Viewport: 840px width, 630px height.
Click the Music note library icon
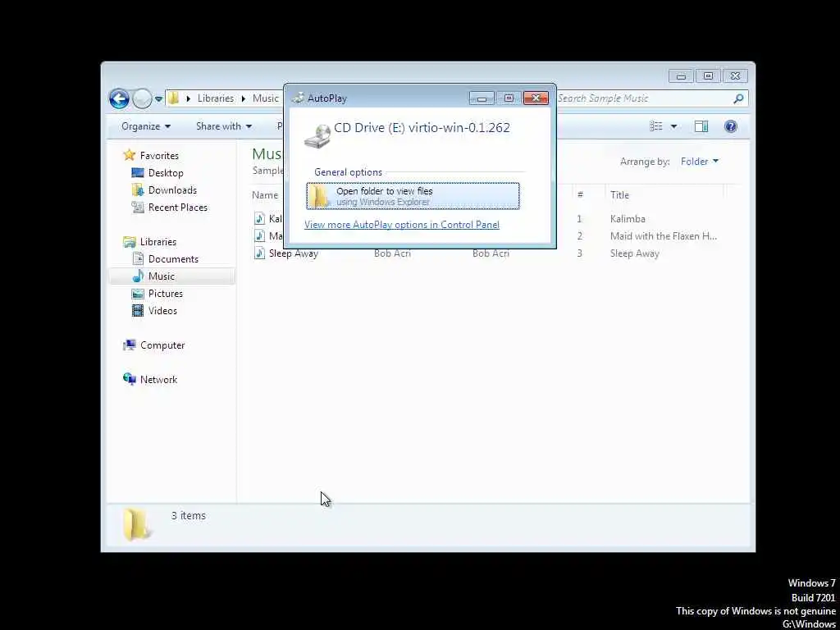click(138, 276)
